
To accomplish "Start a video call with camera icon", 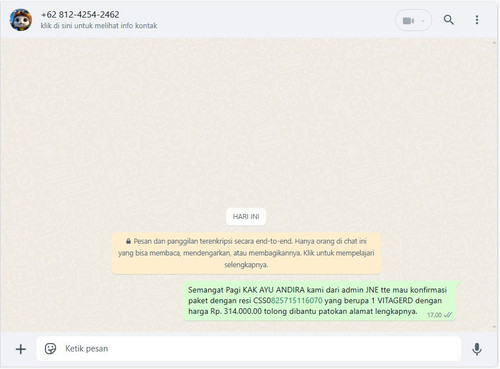I will (x=408, y=21).
